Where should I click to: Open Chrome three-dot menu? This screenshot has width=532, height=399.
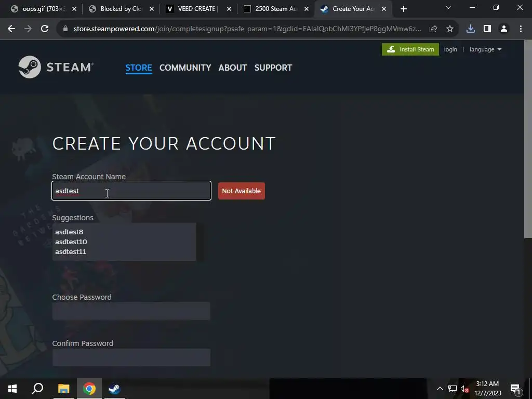point(521,29)
